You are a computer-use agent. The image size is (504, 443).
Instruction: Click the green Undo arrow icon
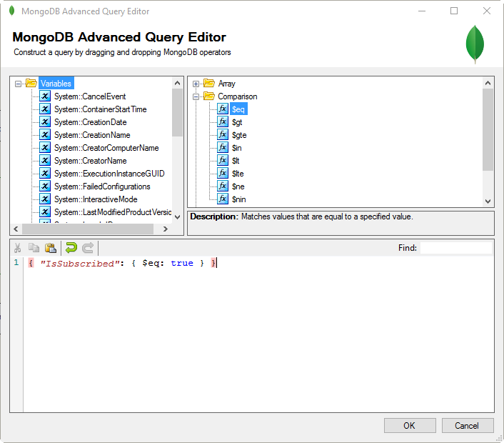[71, 248]
